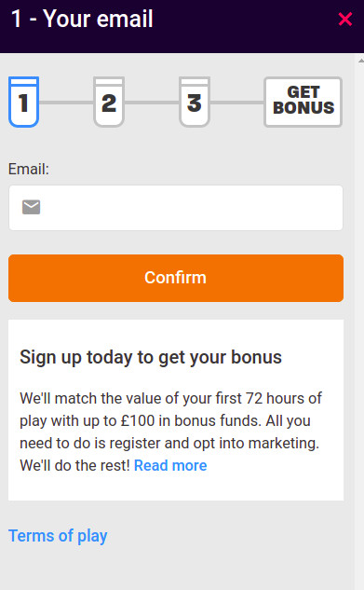This screenshot has height=590, width=364.
Task: Select step 1 badge in progress tracker
Action: [23, 102]
